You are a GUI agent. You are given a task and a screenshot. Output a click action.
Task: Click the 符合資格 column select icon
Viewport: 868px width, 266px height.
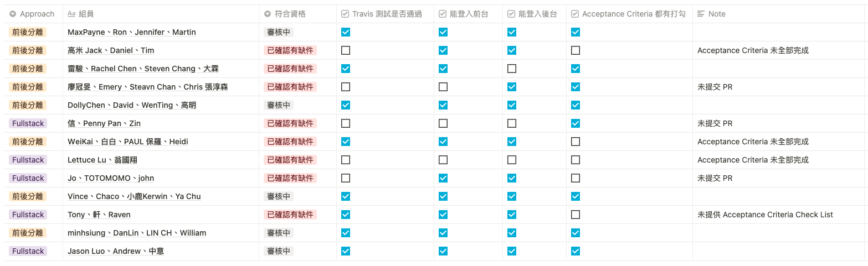tap(268, 14)
